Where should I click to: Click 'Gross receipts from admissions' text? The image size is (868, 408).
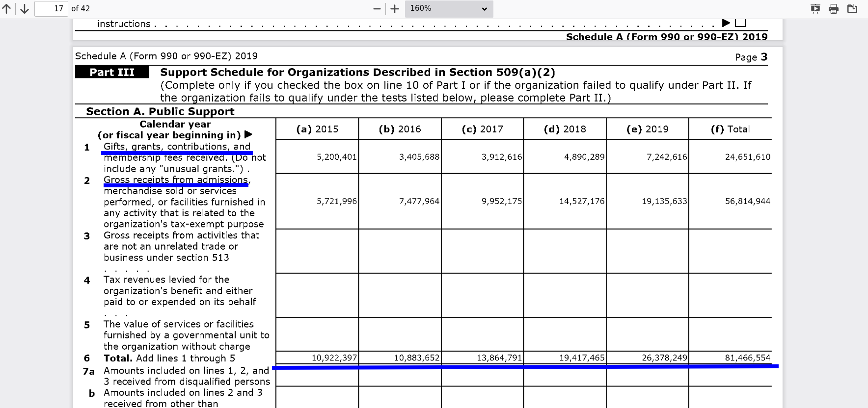(x=176, y=179)
